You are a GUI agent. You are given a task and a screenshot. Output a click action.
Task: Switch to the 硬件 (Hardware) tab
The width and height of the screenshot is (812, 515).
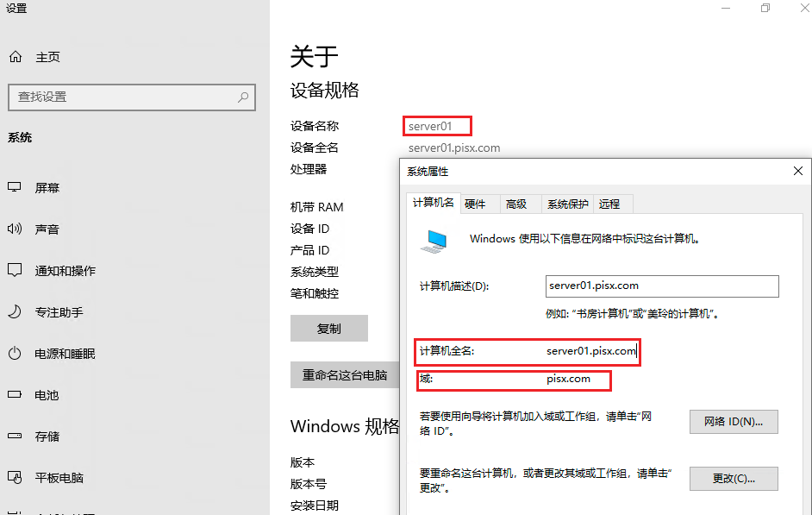coord(475,204)
